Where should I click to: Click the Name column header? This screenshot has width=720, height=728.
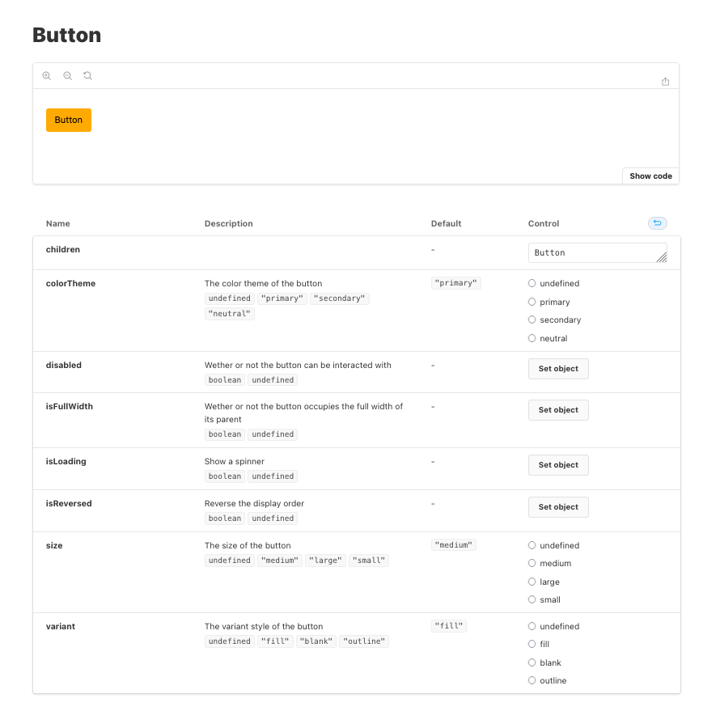pos(58,223)
